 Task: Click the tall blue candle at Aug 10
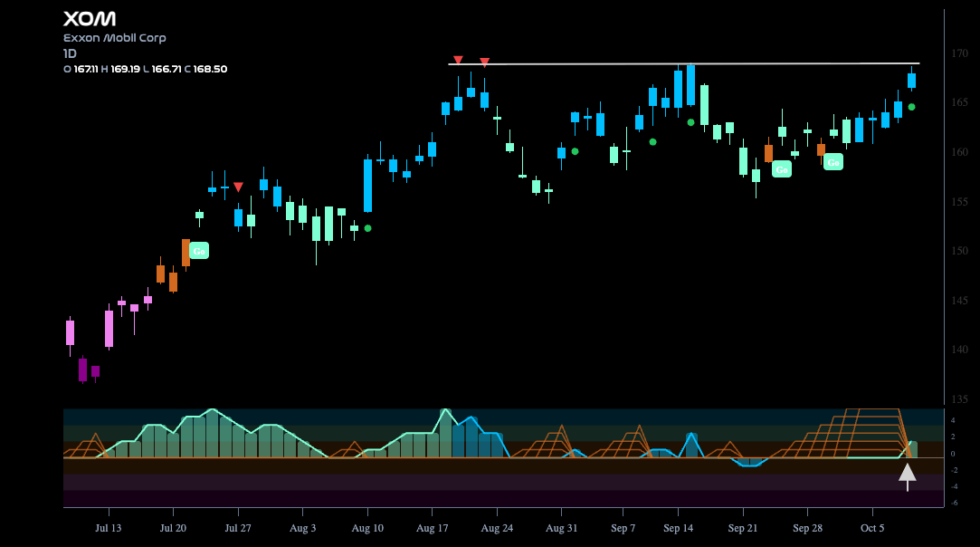[368, 186]
